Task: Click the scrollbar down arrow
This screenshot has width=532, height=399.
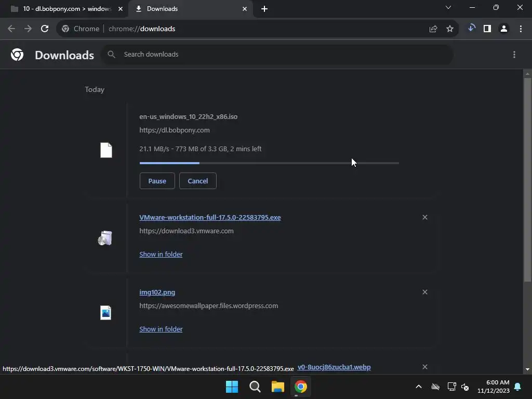Action: [x=527, y=369]
